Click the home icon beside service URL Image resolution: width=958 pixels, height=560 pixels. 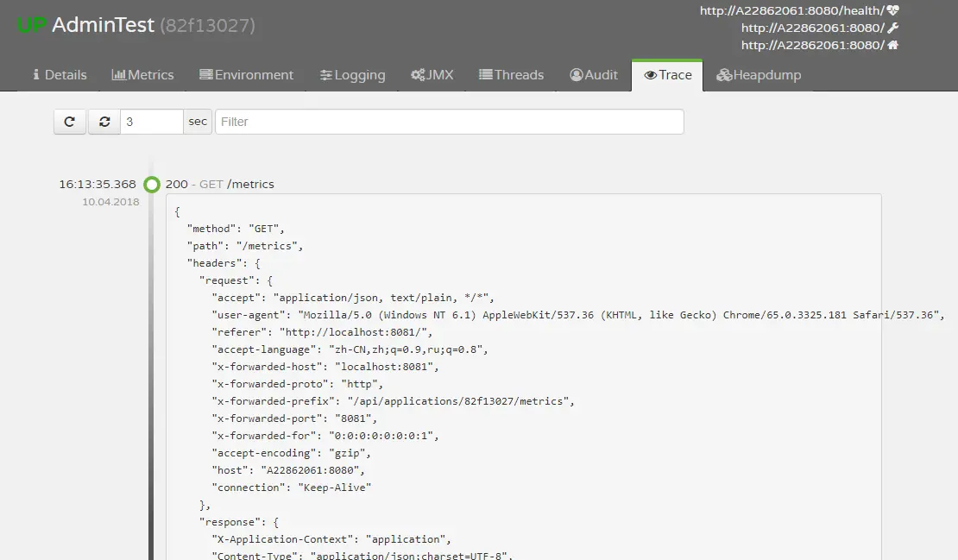click(892, 45)
